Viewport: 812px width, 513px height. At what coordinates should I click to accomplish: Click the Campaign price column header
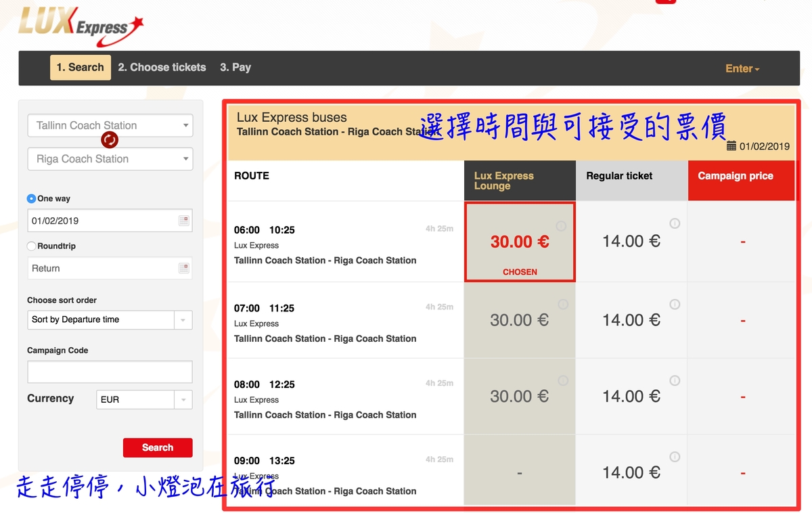pyautogui.click(x=742, y=181)
